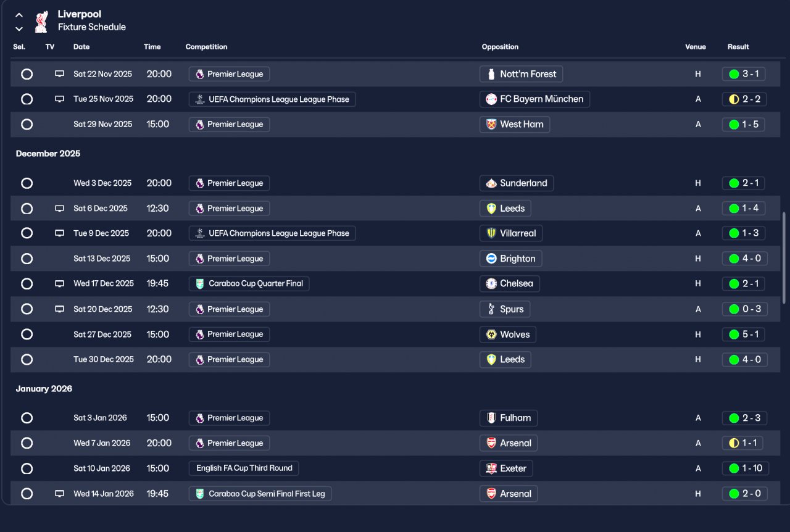View the 4 - 0 result against Brighton
This screenshot has height=532, width=790.
745,259
